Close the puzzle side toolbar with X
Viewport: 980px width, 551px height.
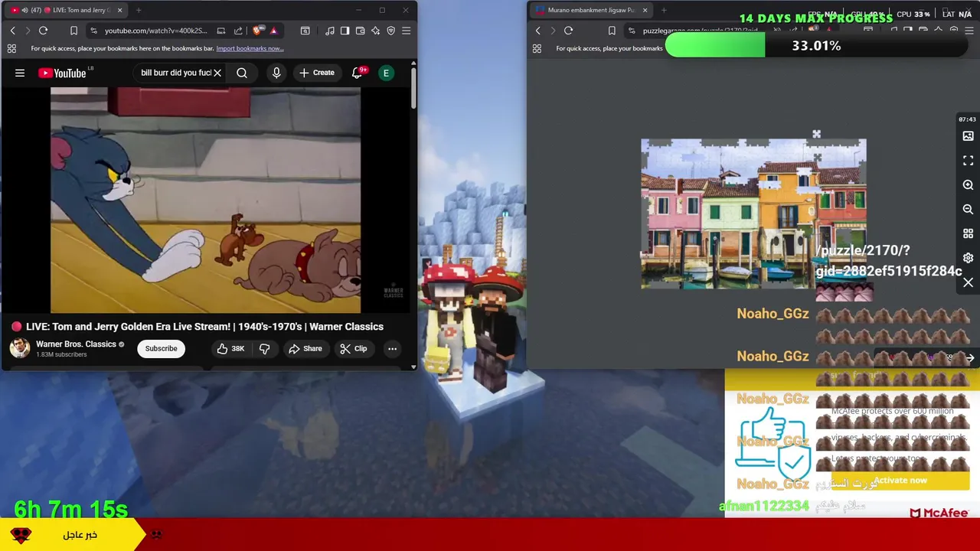coord(968,282)
